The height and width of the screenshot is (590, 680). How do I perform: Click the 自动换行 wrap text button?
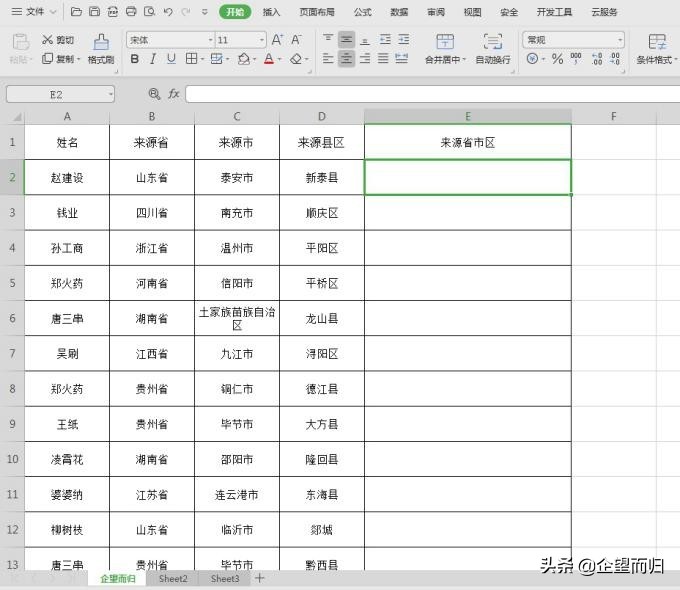click(493, 49)
